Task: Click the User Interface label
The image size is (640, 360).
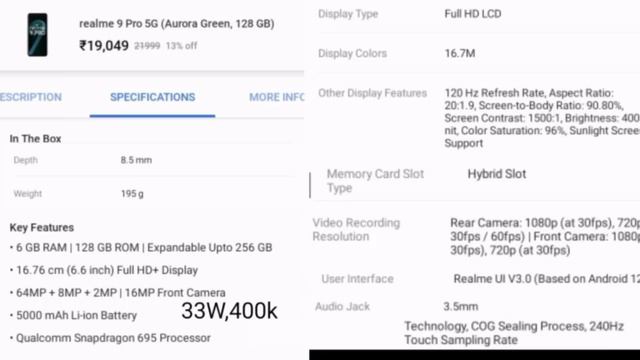Action: pos(357,279)
